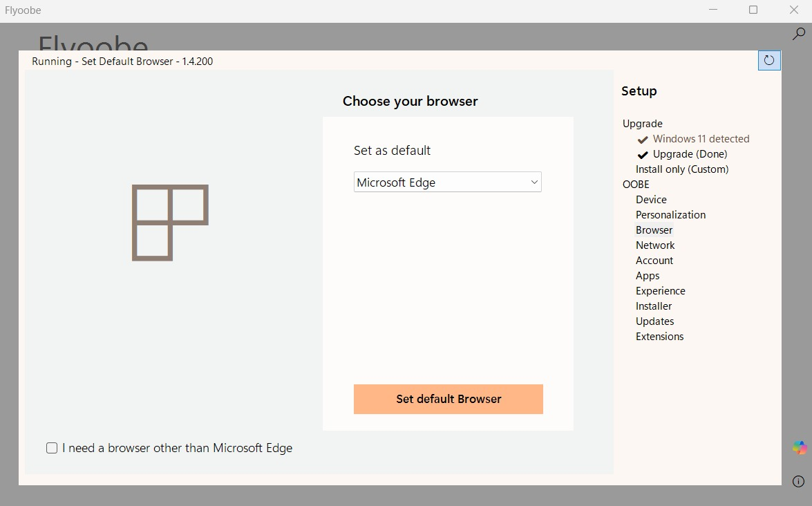Screen dimensions: 812x506
Task: Go to the Experience step
Action: pyautogui.click(x=660, y=291)
